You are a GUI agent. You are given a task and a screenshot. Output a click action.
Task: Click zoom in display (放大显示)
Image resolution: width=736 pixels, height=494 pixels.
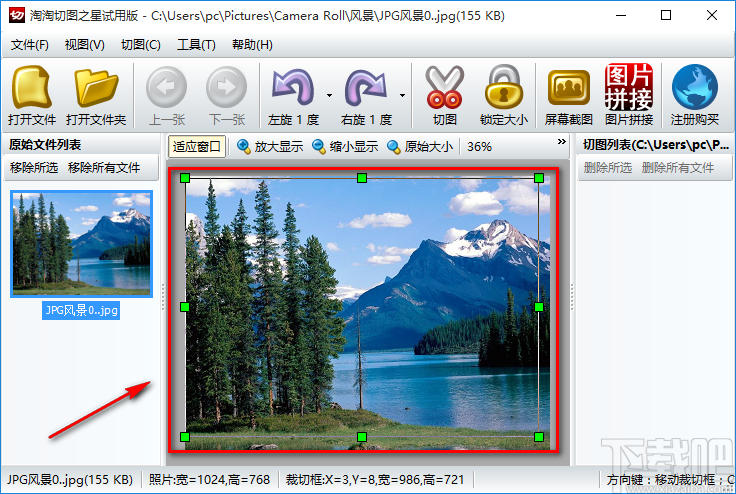coord(270,147)
